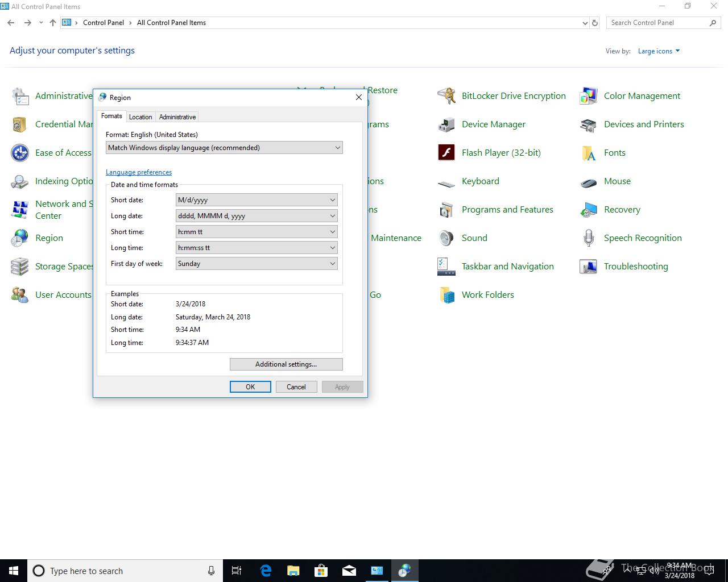728x582 pixels.
Task: Open the Devices and Printers icon
Action: coord(589,124)
